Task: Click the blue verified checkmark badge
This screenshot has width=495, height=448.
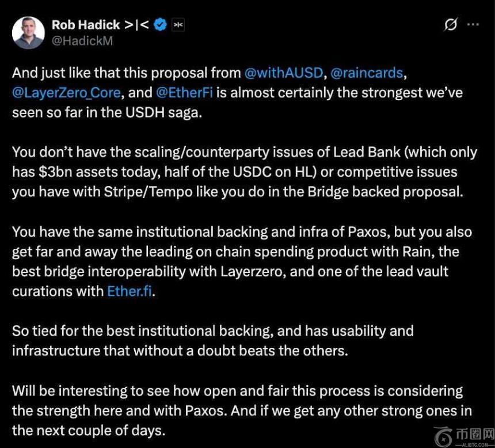Action: point(161,25)
